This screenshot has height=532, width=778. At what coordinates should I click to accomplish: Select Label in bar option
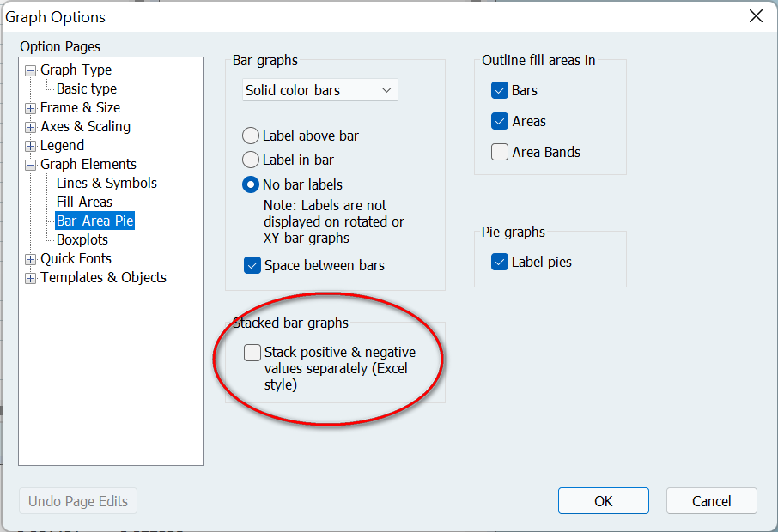pyautogui.click(x=251, y=160)
